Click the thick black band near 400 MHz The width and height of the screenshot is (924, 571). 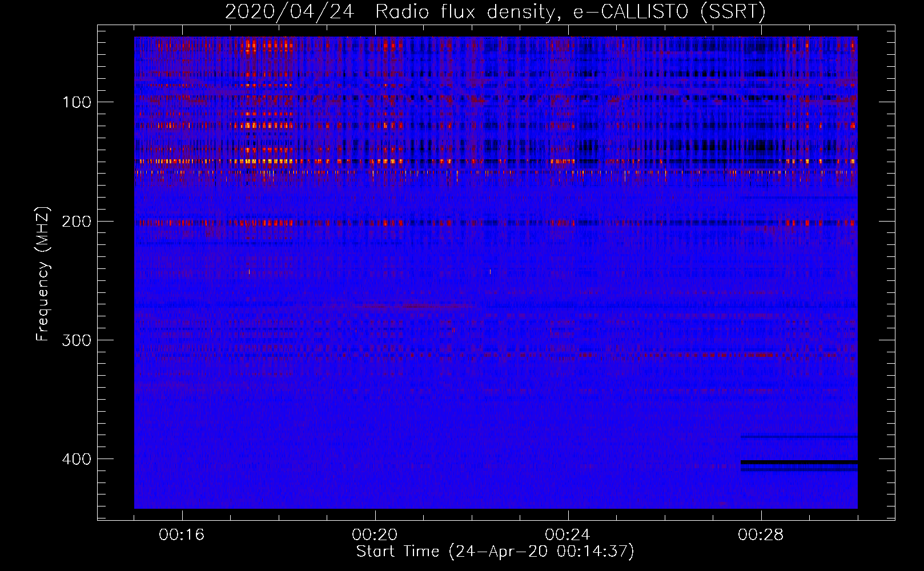[799, 462]
